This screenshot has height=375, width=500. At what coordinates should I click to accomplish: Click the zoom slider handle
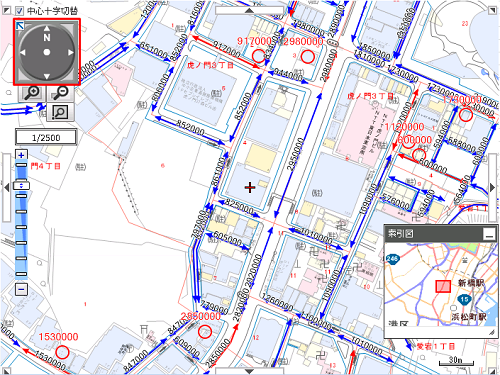(21, 186)
